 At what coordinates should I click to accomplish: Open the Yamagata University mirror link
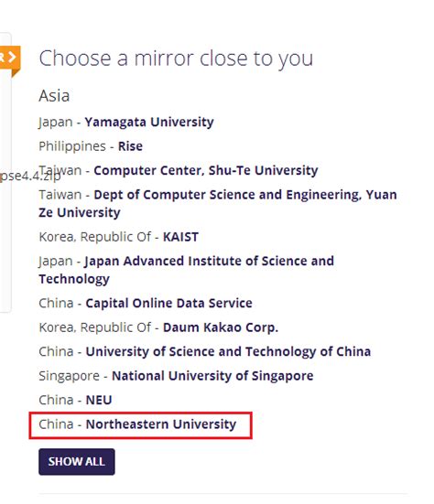click(x=149, y=123)
